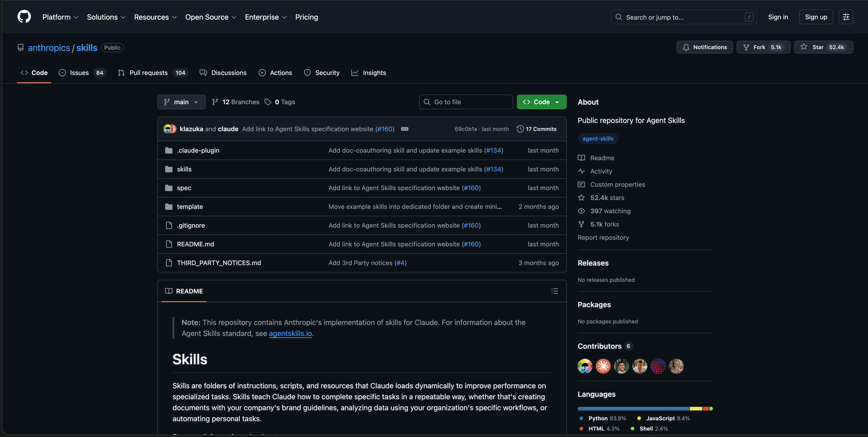Open the anthropics owner link

coord(49,48)
